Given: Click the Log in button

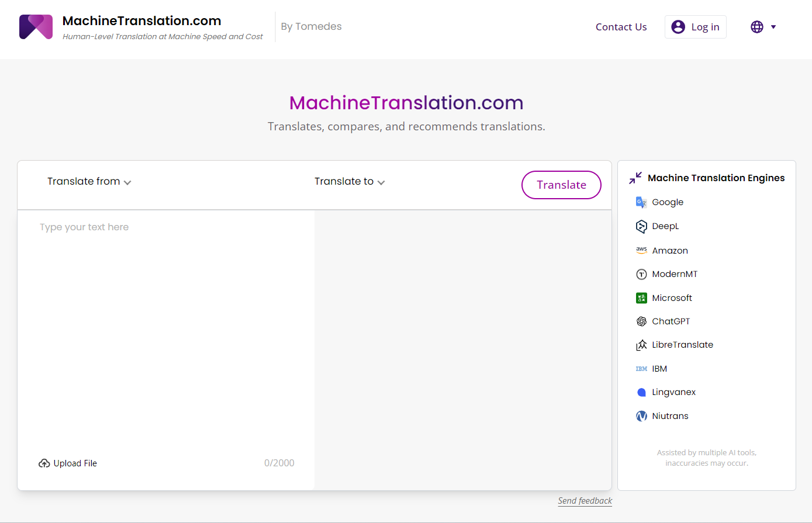Looking at the screenshot, I should [x=696, y=27].
